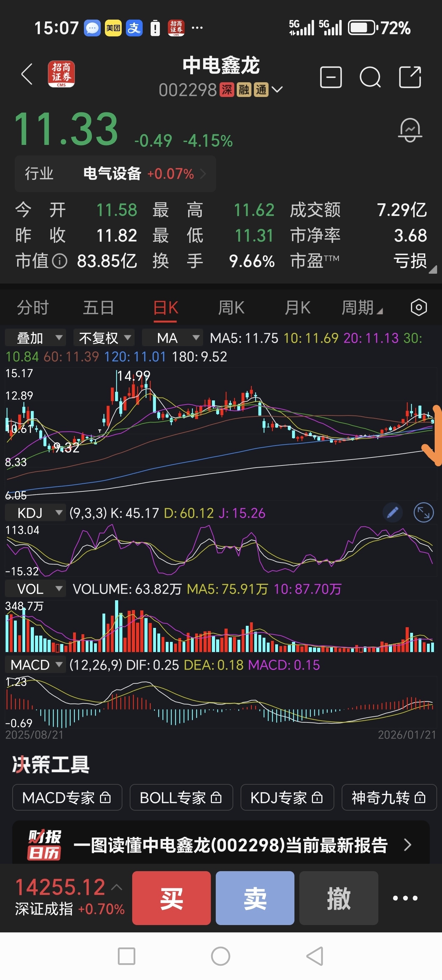Tap the volume bar chart
Screen dimensions: 442x980
[x=220, y=626]
